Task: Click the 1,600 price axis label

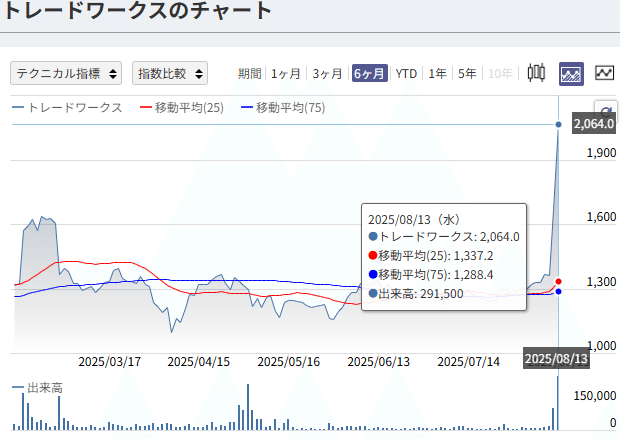Action: pos(601,217)
